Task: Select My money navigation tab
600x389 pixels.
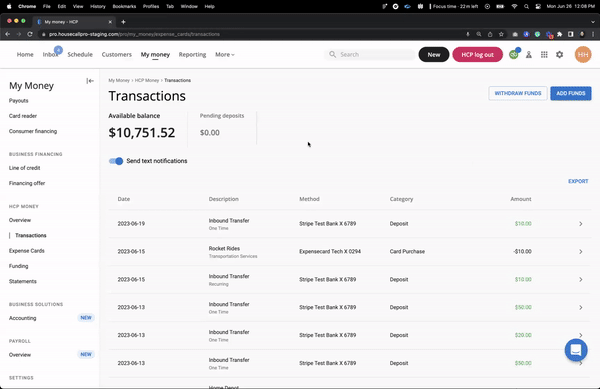Action: pos(155,55)
